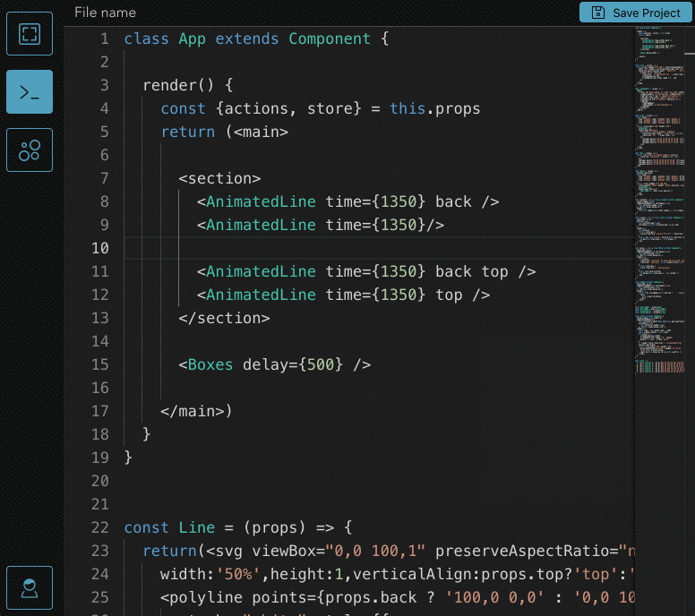Click 'const Line' declaration on line 22
Image resolution: width=695 pixels, height=616 pixels.
click(x=169, y=527)
